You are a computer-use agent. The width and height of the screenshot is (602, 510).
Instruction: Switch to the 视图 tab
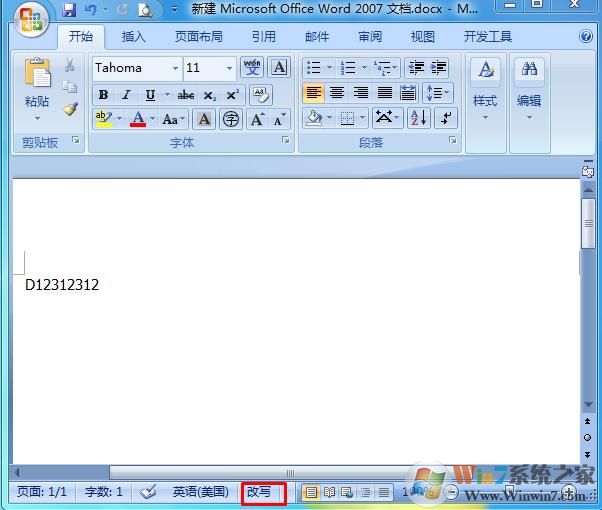[x=423, y=37]
